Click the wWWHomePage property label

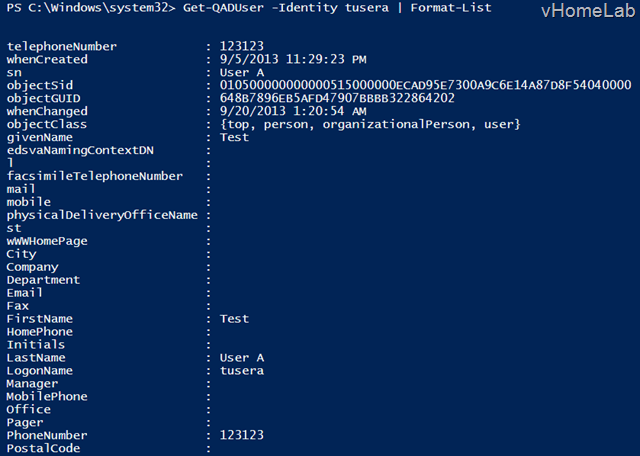(47, 241)
